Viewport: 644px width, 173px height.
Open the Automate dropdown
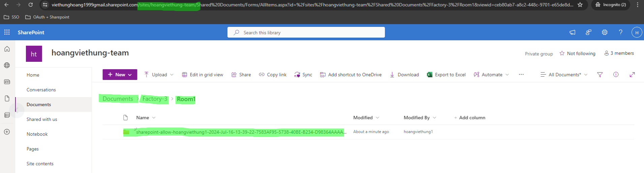point(491,75)
